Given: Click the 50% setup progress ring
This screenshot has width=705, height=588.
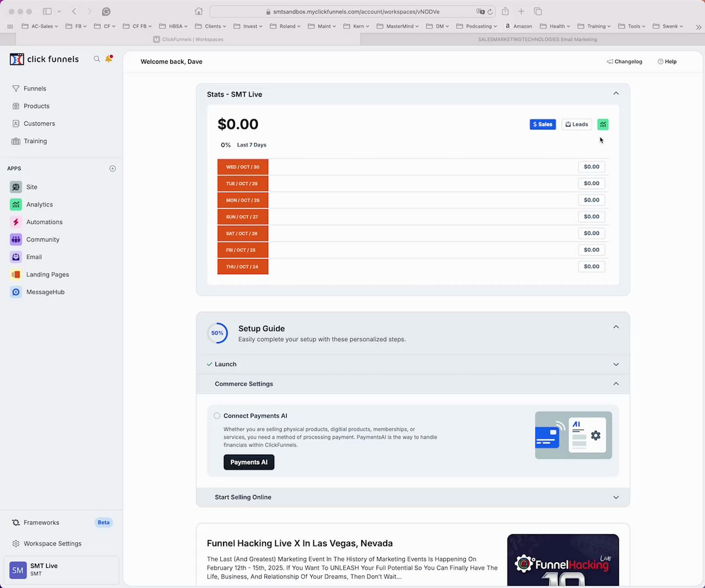Looking at the screenshot, I should 217,333.
